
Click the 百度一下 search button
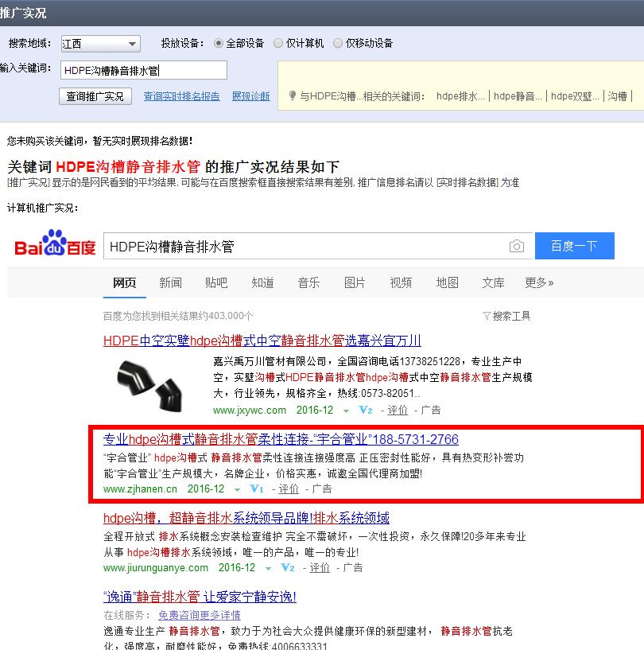click(x=574, y=246)
